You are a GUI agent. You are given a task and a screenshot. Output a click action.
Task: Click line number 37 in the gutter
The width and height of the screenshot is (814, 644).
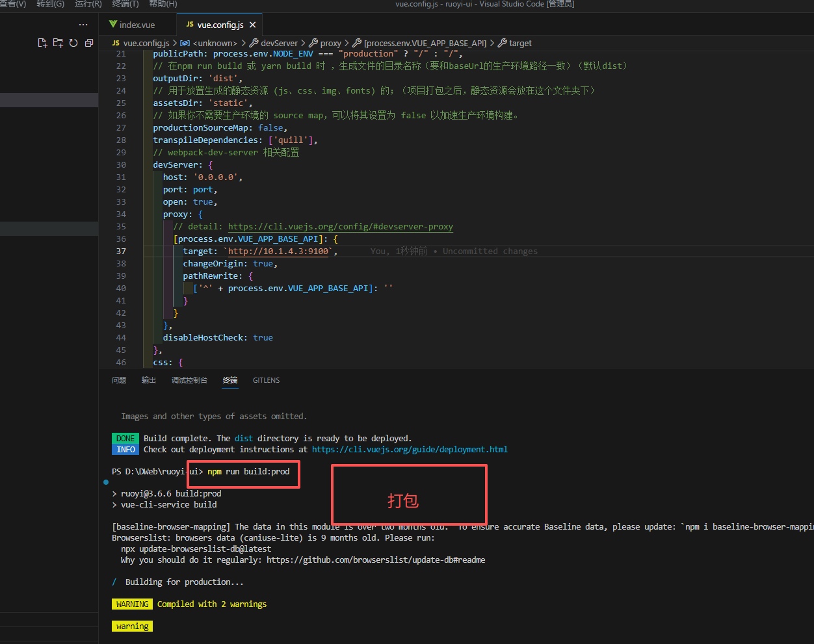122,251
